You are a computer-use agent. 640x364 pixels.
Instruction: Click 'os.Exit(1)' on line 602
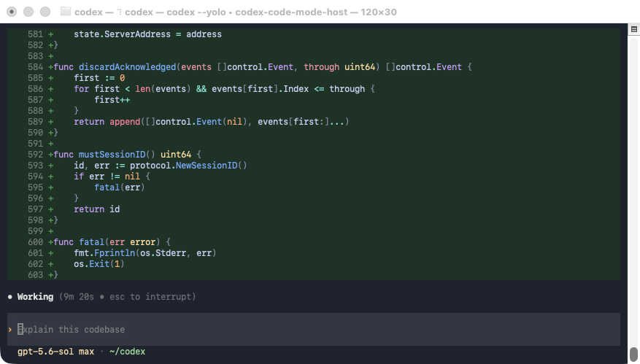(99, 264)
